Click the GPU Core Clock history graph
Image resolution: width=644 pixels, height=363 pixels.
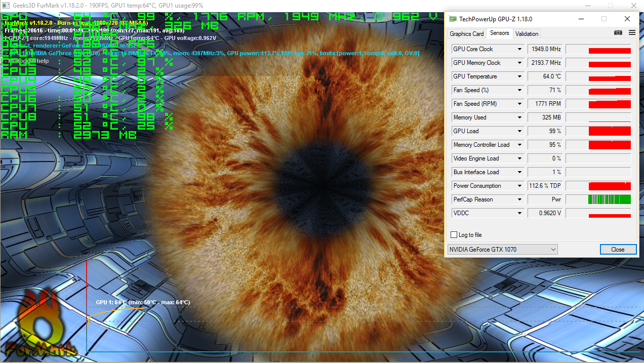[598, 49]
